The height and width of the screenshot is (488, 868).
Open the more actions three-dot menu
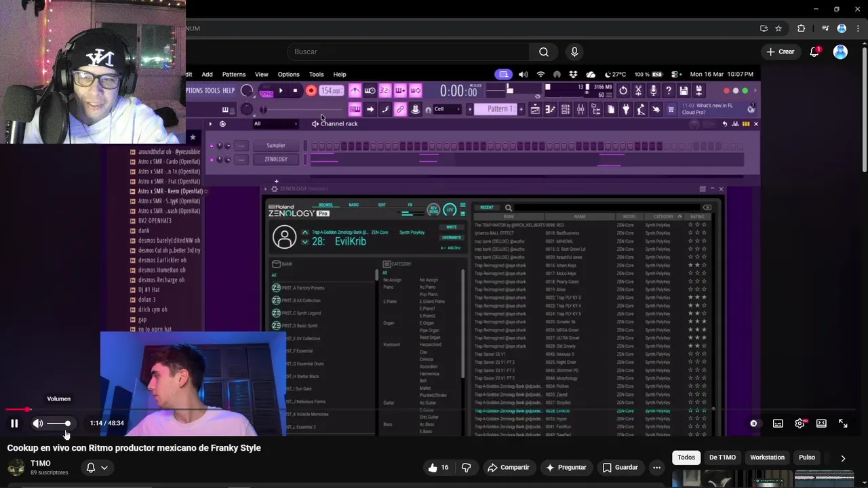656,468
